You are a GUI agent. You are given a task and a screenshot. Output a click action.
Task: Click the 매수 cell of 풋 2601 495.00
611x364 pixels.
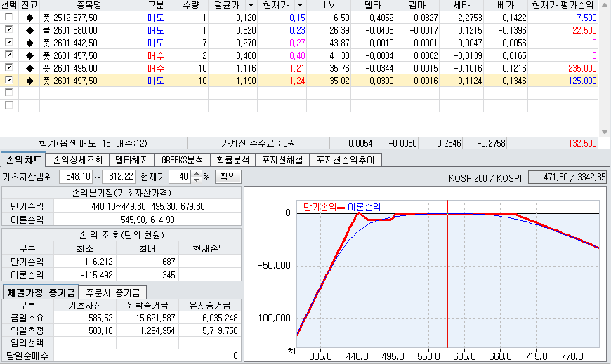click(x=155, y=69)
